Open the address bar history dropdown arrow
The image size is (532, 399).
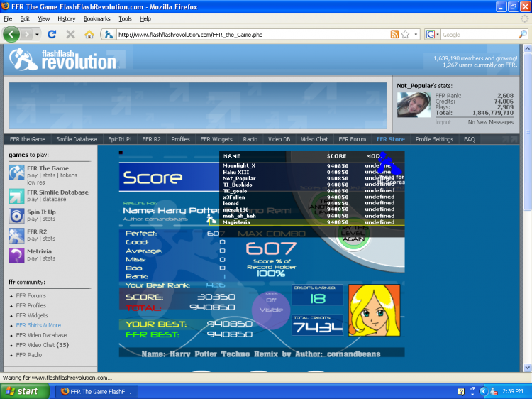click(416, 34)
